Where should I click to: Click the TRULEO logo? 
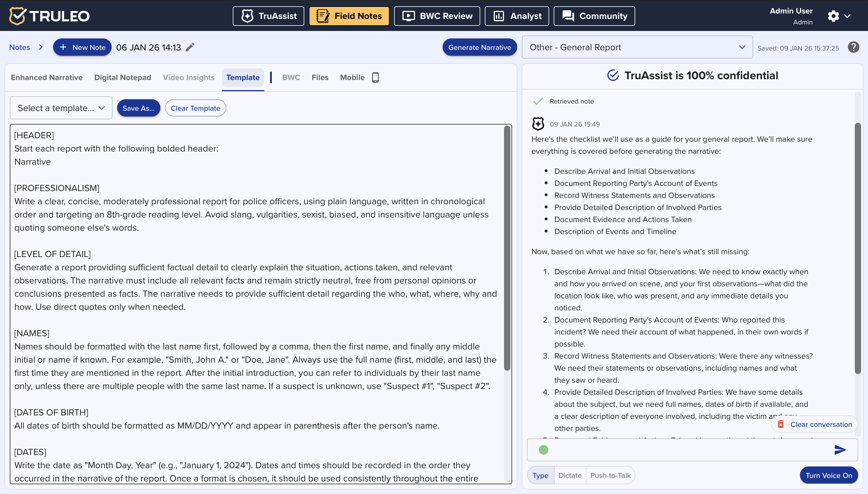point(50,16)
